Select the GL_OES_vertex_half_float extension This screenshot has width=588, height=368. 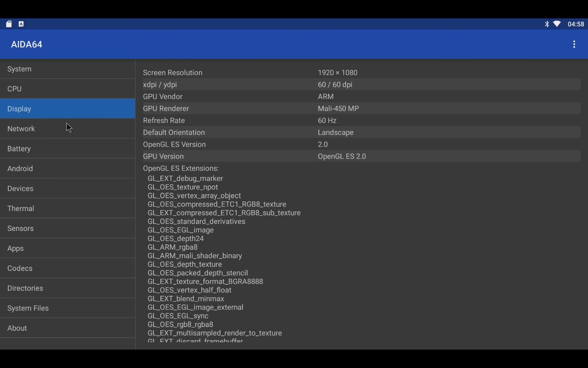(190, 290)
